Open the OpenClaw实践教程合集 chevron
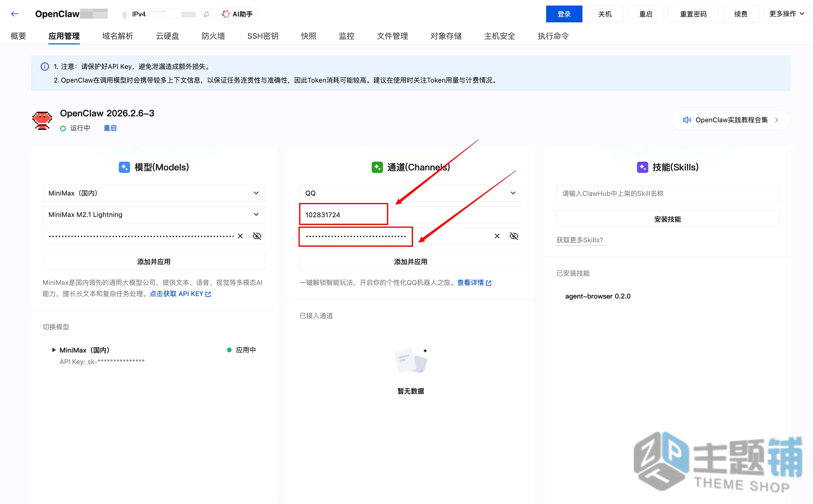813x504 pixels. (777, 120)
